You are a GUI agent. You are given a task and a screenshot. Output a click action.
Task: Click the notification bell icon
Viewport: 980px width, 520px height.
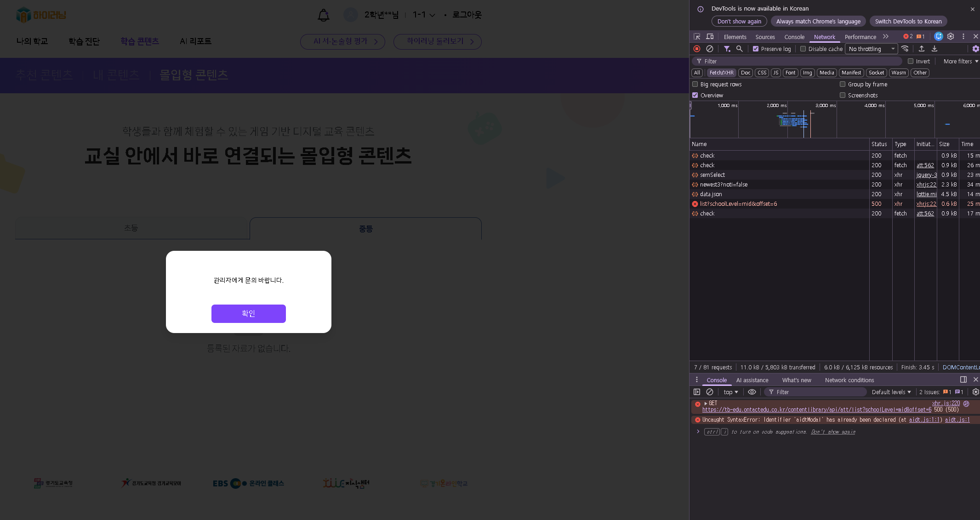pyautogui.click(x=324, y=15)
